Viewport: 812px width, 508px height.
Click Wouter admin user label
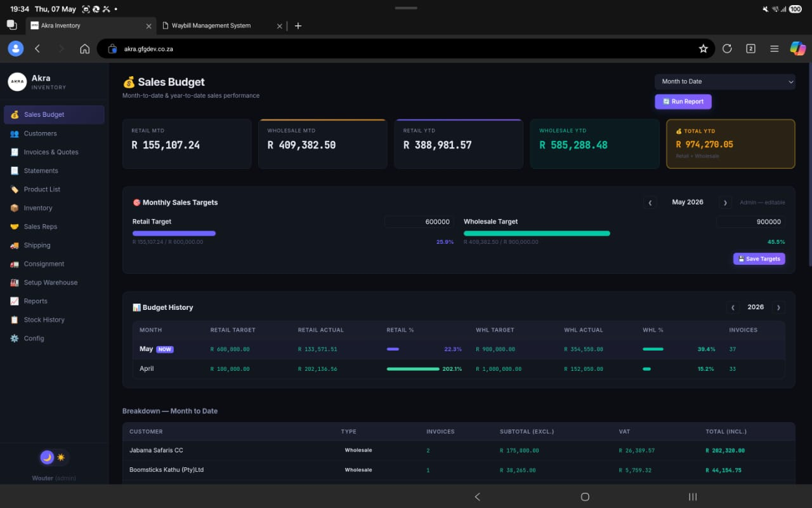pos(54,478)
